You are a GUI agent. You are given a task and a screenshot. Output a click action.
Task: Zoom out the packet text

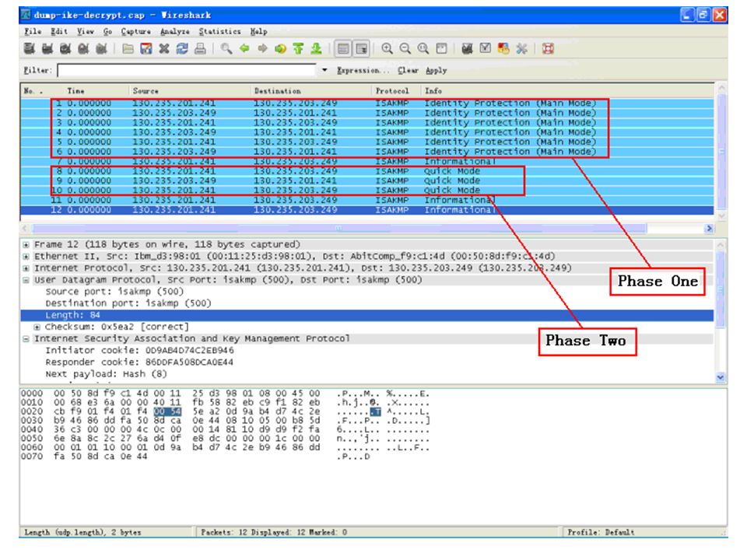405,48
